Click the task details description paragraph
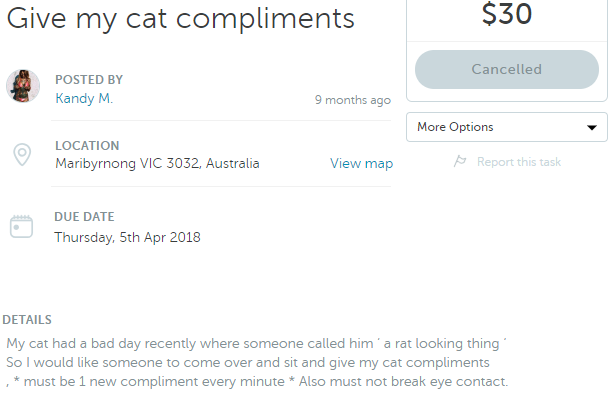 tap(257, 363)
